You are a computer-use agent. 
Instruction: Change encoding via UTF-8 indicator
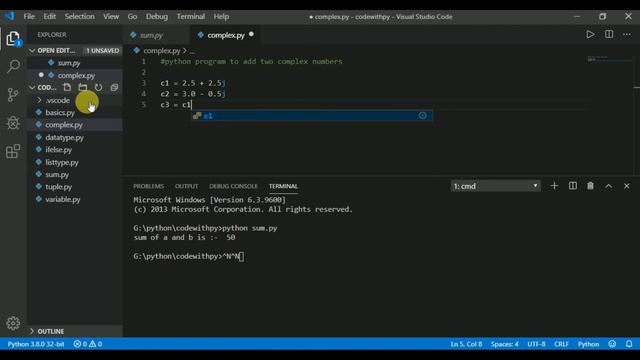pos(536,344)
